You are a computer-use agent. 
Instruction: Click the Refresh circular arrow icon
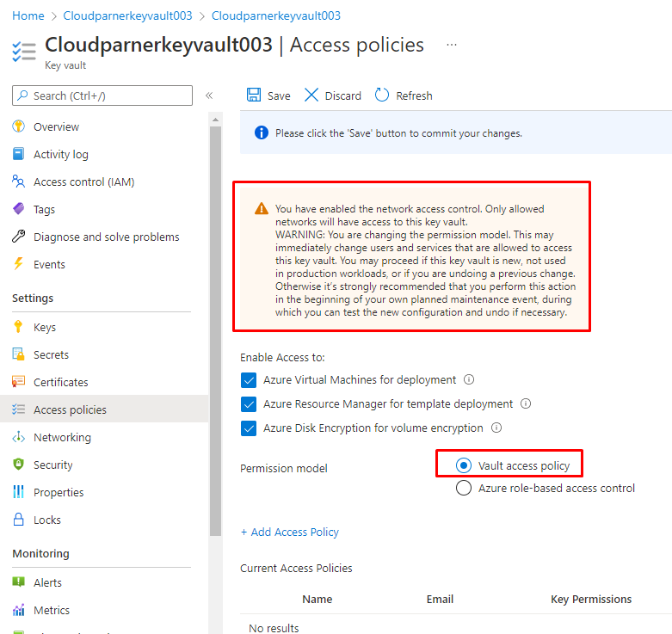click(x=382, y=95)
